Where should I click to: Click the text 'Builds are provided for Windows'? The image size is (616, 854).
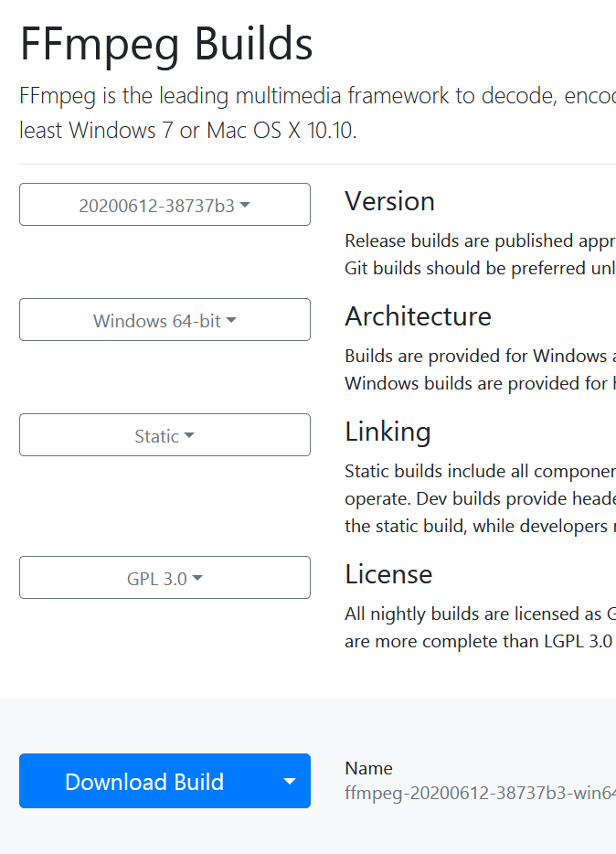click(x=475, y=356)
